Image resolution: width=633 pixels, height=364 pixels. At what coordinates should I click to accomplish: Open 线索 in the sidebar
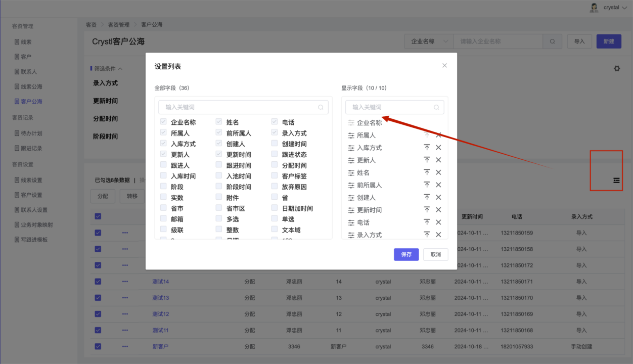coord(26,42)
